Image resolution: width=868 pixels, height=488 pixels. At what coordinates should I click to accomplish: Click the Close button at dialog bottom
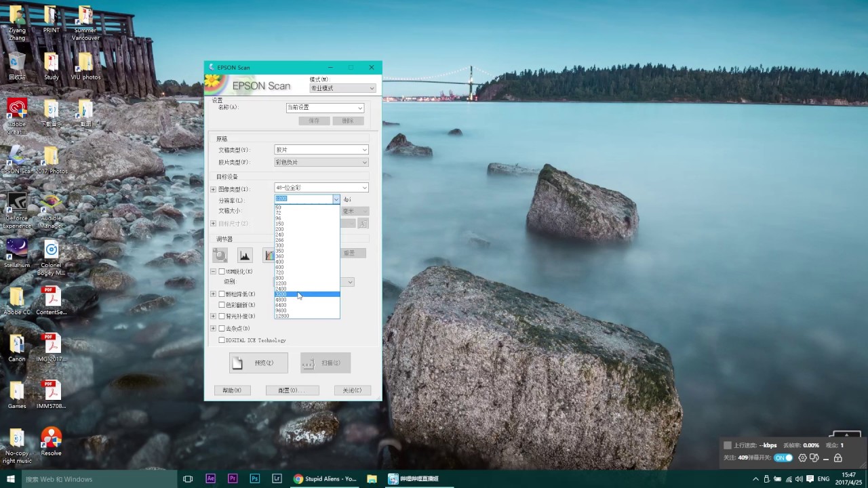352,390
